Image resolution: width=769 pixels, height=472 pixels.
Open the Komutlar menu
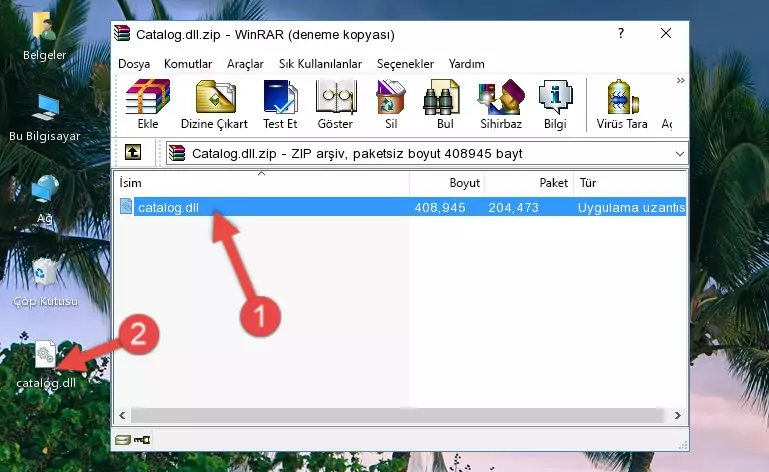(x=188, y=64)
